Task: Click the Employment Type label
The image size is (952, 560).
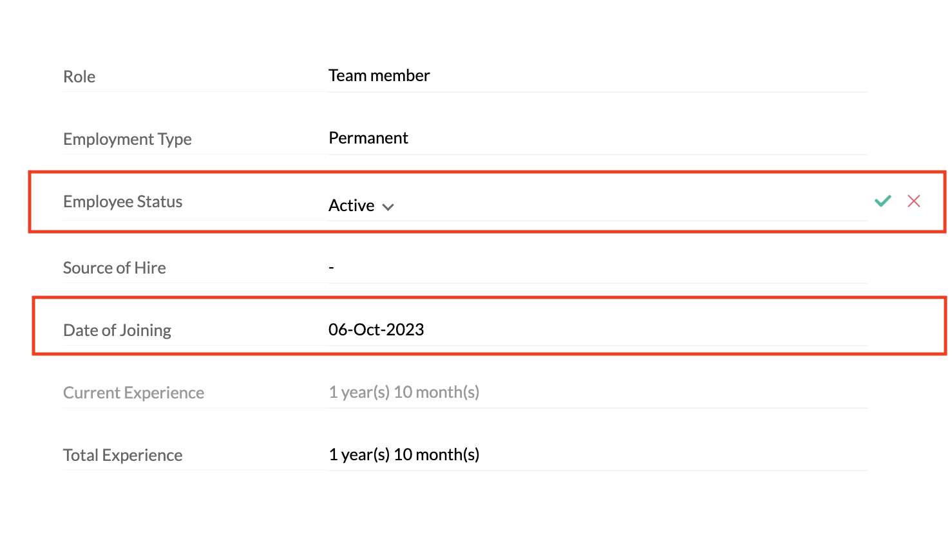Action: pos(128,139)
